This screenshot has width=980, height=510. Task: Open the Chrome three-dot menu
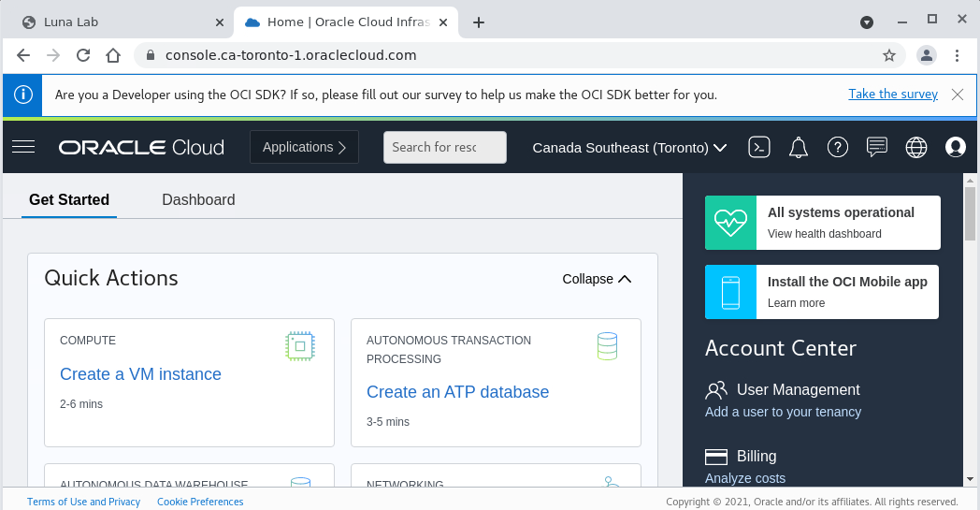(x=957, y=55)
